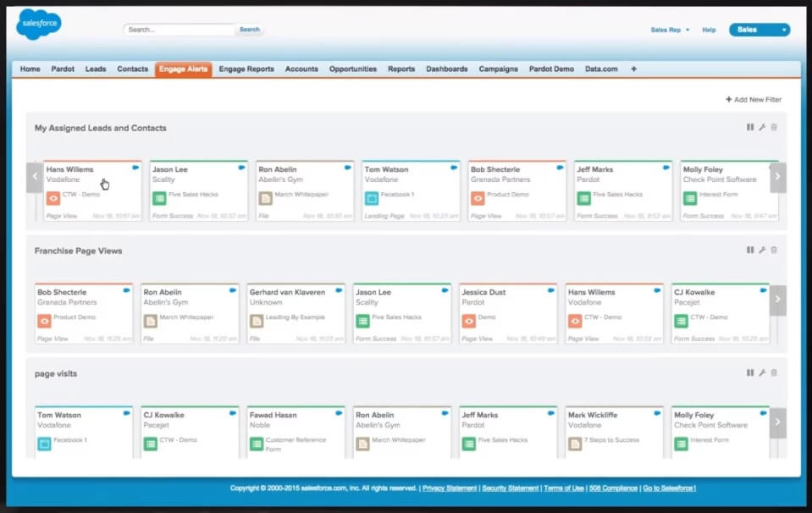
Task: Pause the Franchise Page Views feed
Action: click(750, 249)
